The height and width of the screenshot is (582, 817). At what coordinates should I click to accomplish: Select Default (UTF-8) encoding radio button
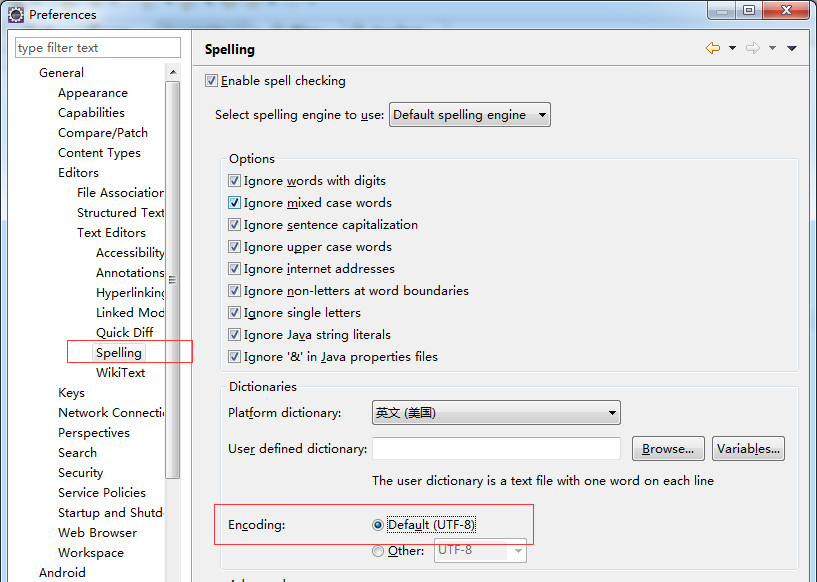pyautogui.click(x=377, y=525)
